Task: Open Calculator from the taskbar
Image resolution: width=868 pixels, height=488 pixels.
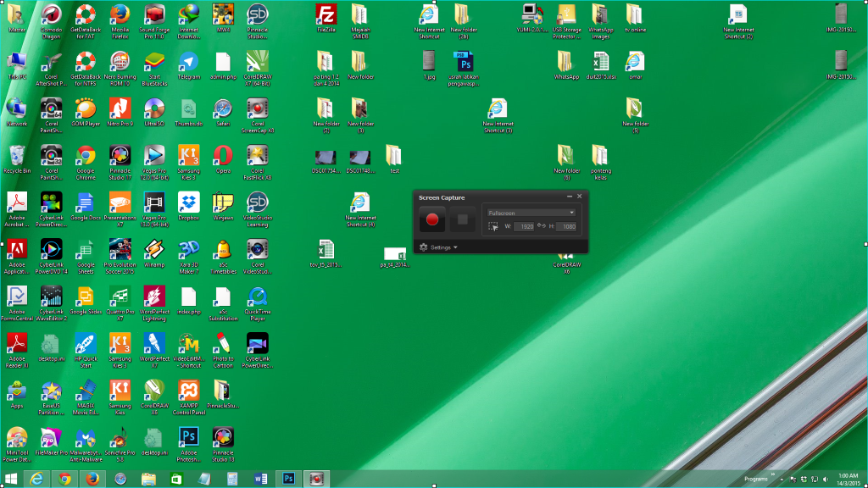Action: point(232,479)
